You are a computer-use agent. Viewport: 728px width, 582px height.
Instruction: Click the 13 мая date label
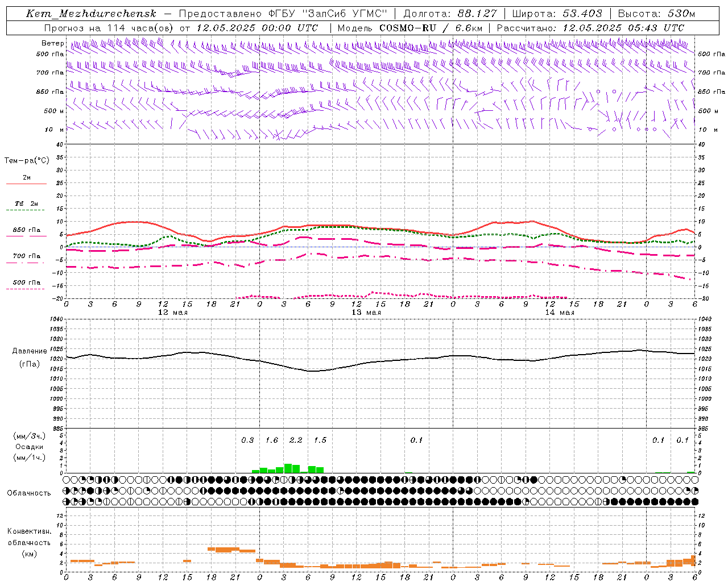pyautogui.click(x=366, y=313)
